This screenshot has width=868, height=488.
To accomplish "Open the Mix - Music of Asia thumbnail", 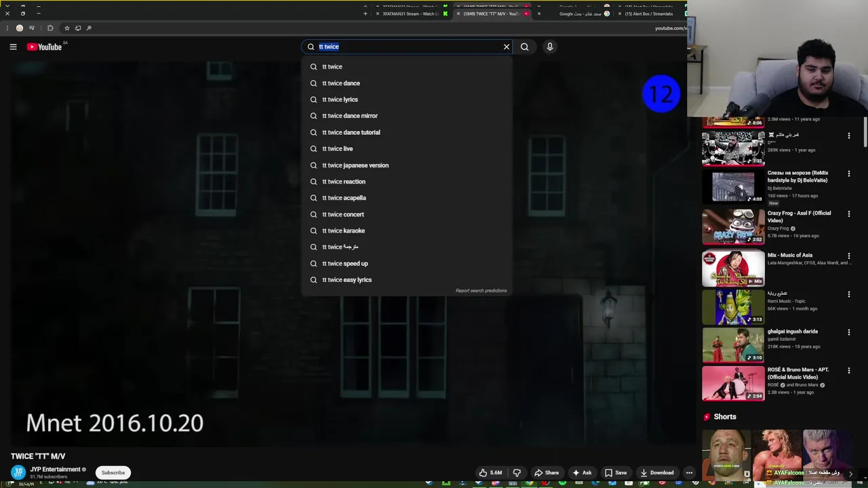I will point(733,268).
